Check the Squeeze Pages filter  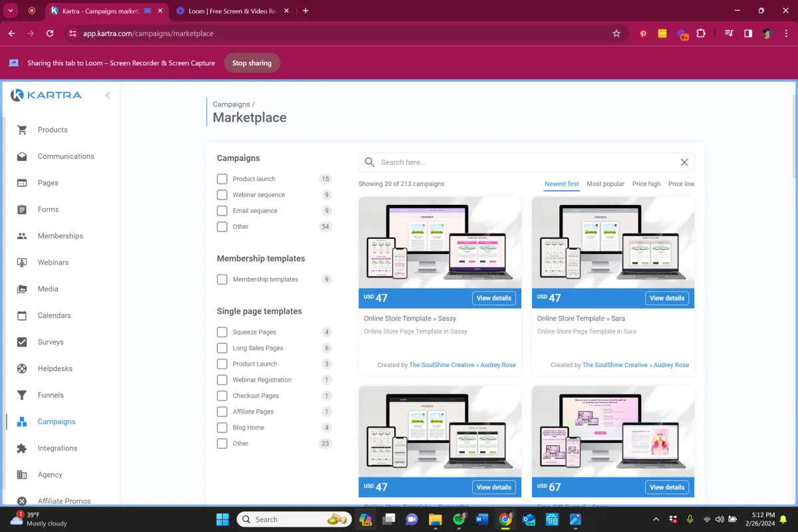[222, 332]
